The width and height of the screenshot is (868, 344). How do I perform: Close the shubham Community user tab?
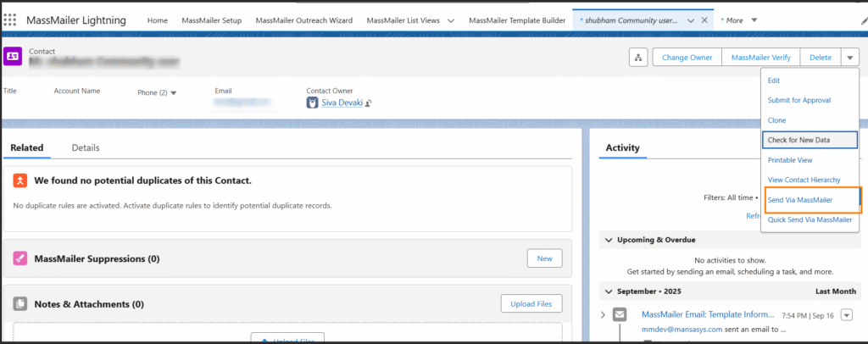pyautogui.click(x=704, y=20)
